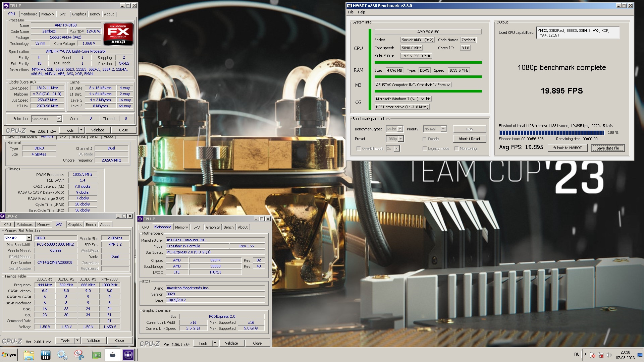Expand Tools arrow in the Mainboard window
This screenshot has height=362, width=644.
tap(215, 343)
